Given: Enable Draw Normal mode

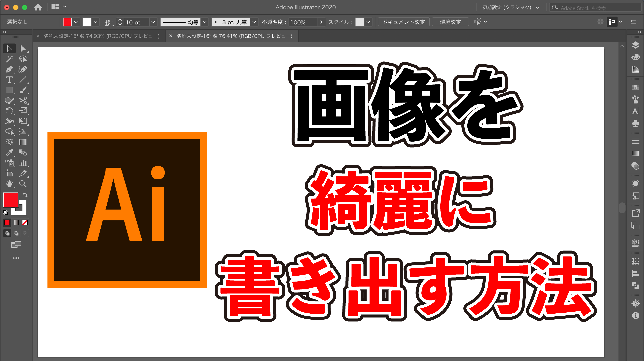Looking at the screenshot, I should [7, 233].
